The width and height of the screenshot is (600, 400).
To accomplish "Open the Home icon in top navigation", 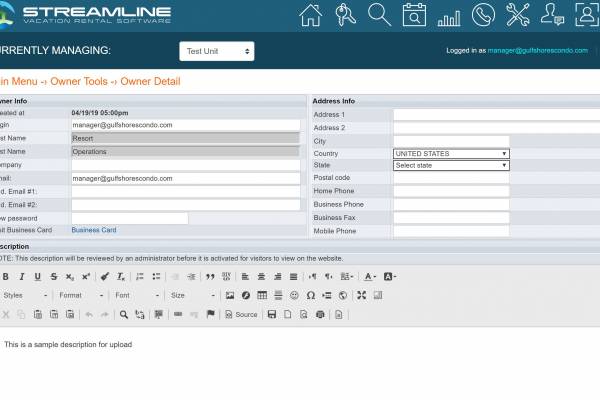I will point(311,15).
